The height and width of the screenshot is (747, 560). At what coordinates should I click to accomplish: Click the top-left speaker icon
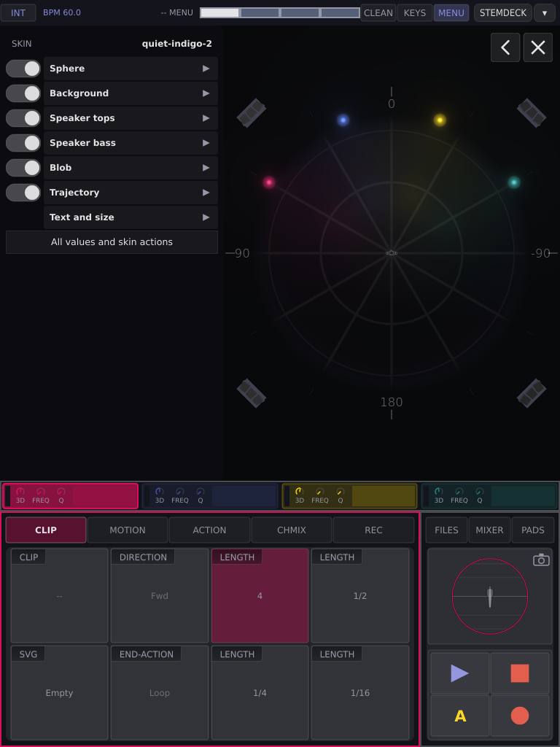tap(252, 113)
